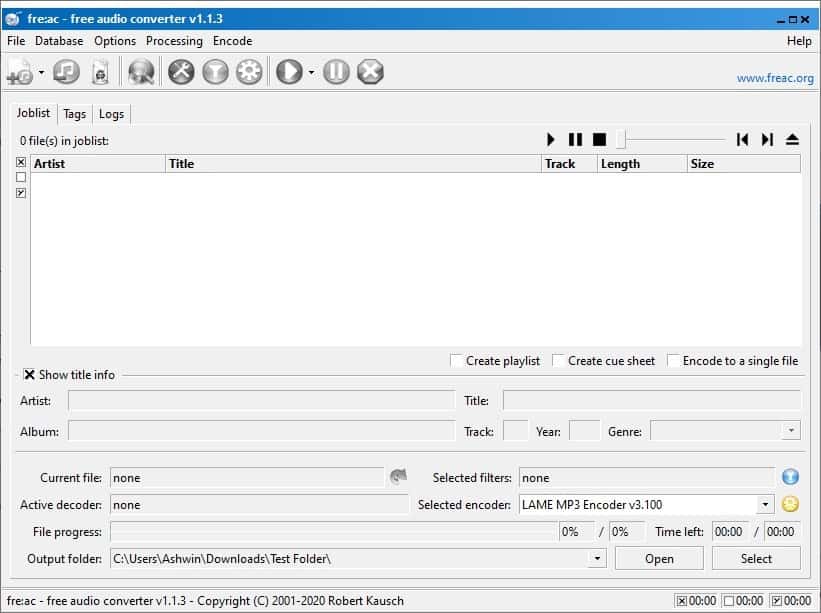Open the CDDB database query tool
This screenshot has width=821, height=613.
[x=140, y=71]
